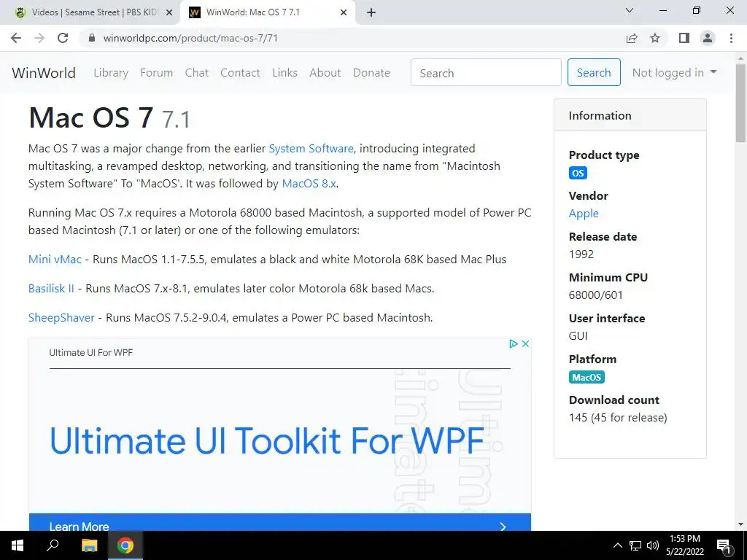747x560 pixels.
Task: Bookmark this page with the star icon
Action: [656, 38]
